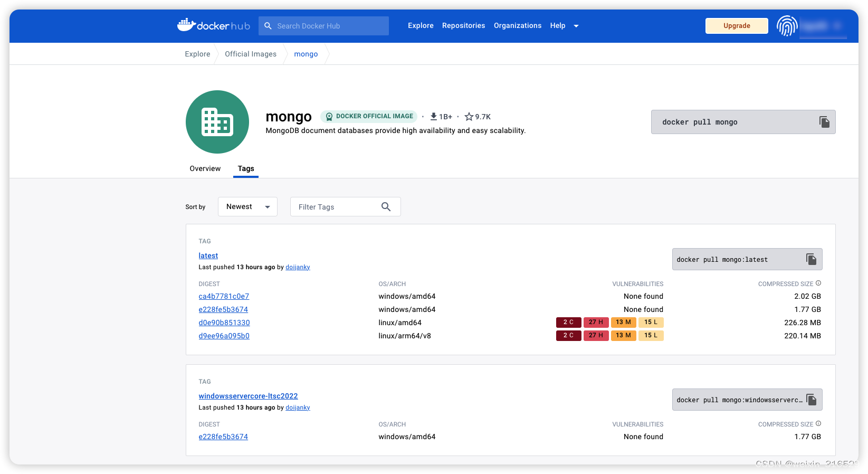The width and height of the screenshot is (868, 474).
Task: Click the 27 H high badge for linux/amd64
Action: [x=596, y=322]
